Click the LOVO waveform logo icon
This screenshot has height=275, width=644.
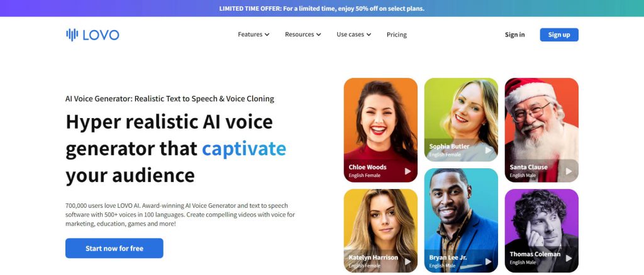72,35
